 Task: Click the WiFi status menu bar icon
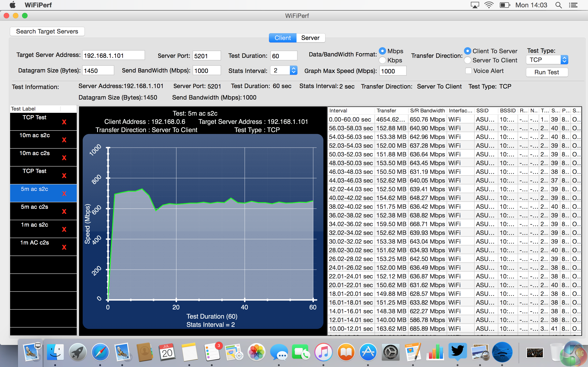click(x=489, y=5)
